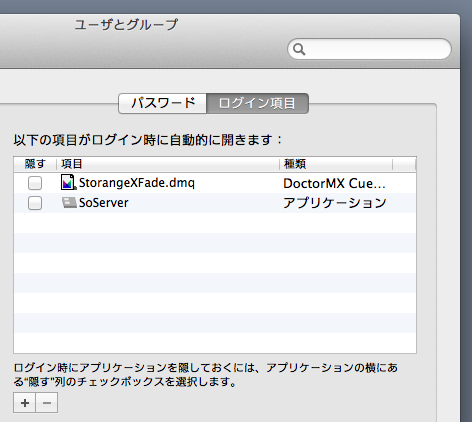This screenshot has width=472, height=422.
Task: Focus the preferences search field
Action: click(369, 49)
